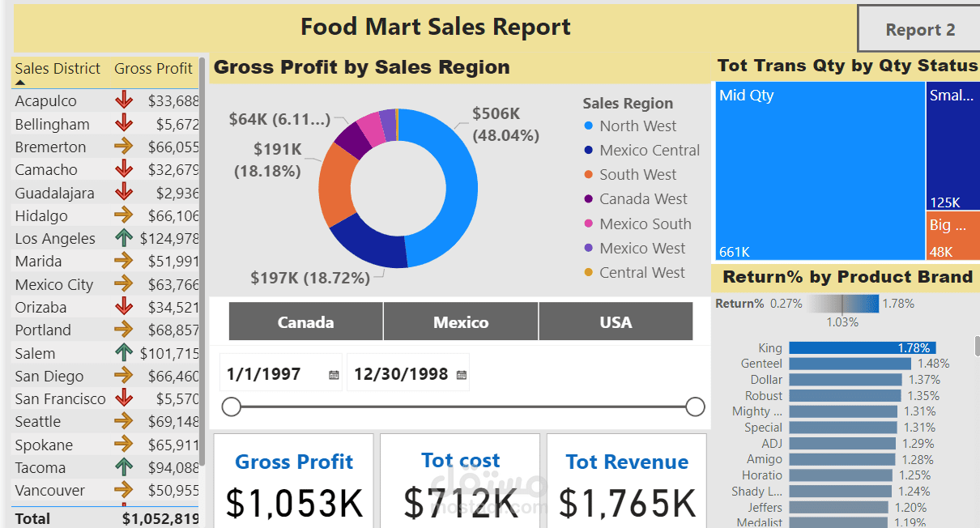The width and height of the screenshot is (980, 528).
Task: Click the Tot Revenue $1,765K card
Action: (627, 482)
